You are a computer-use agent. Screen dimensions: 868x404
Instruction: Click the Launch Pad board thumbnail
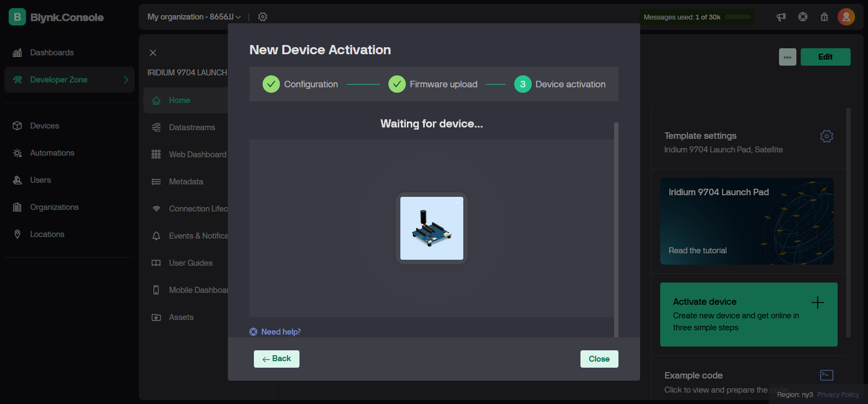pyautogui.click(x=432, y=228)
